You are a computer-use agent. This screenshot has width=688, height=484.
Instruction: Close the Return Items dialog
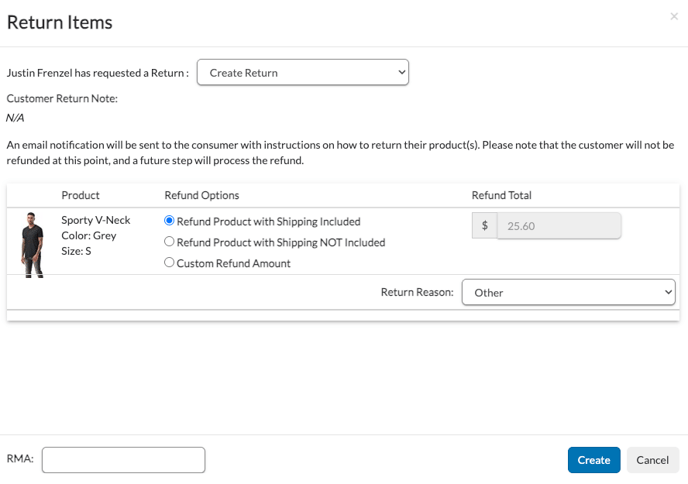pyautogui.click(x=674, y=17)
